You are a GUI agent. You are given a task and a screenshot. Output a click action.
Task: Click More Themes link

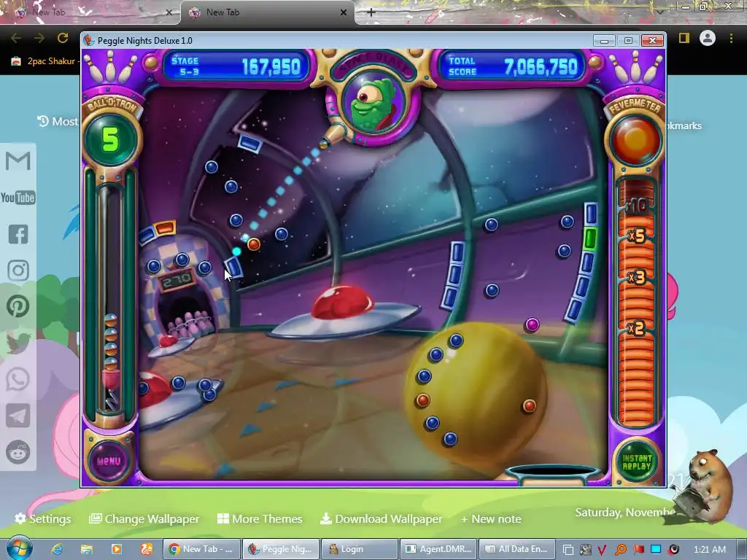tap(260, 518)
